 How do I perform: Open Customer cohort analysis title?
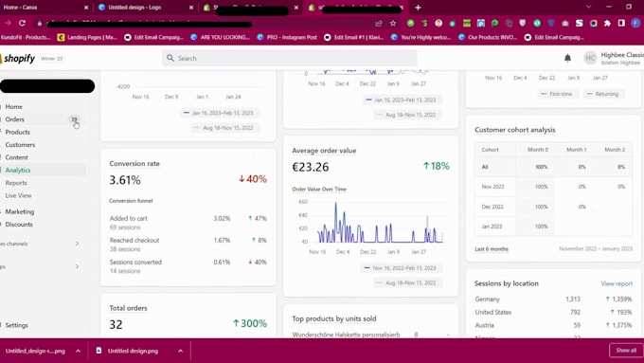(514, 130)
